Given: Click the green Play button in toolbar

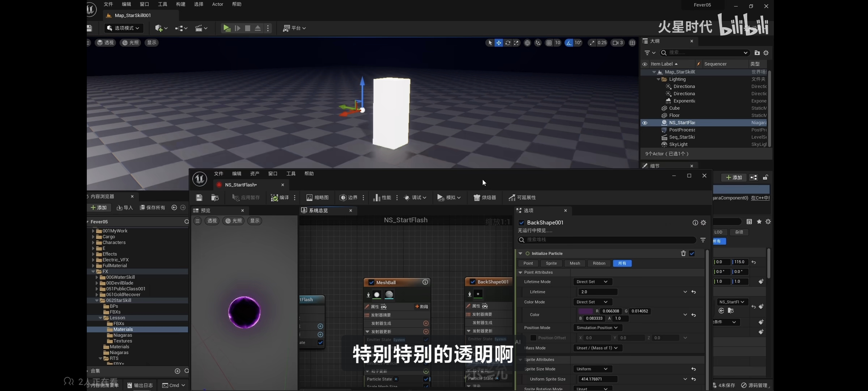Looking at the screenshot, I should tap(226, 28).
